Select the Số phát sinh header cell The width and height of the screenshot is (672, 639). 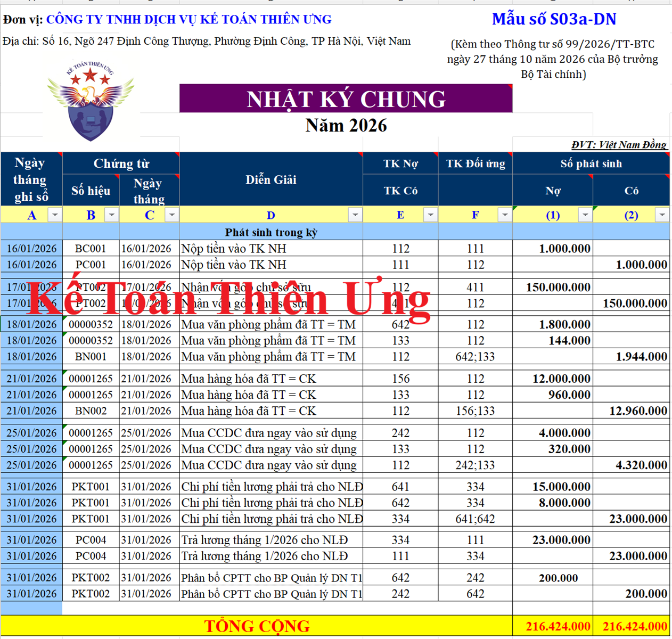click(x=591, y=163)
